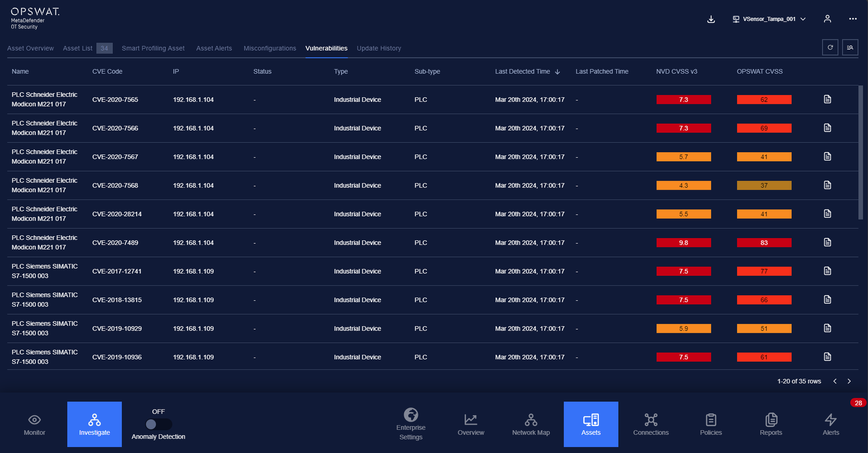This screenshot has height=453, width=868.
Task: Switch to Smart Profiling Asset tab
Action: (x=153, y=48)
